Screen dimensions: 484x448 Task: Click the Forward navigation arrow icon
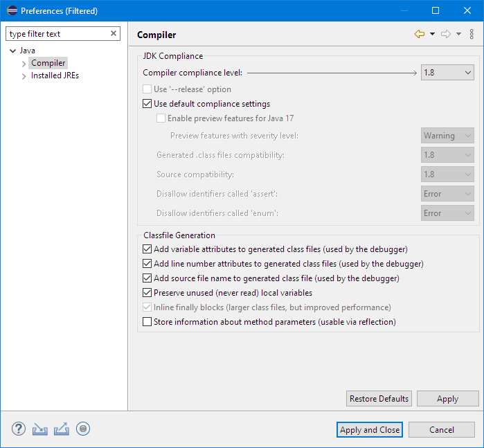coord(446,34)
